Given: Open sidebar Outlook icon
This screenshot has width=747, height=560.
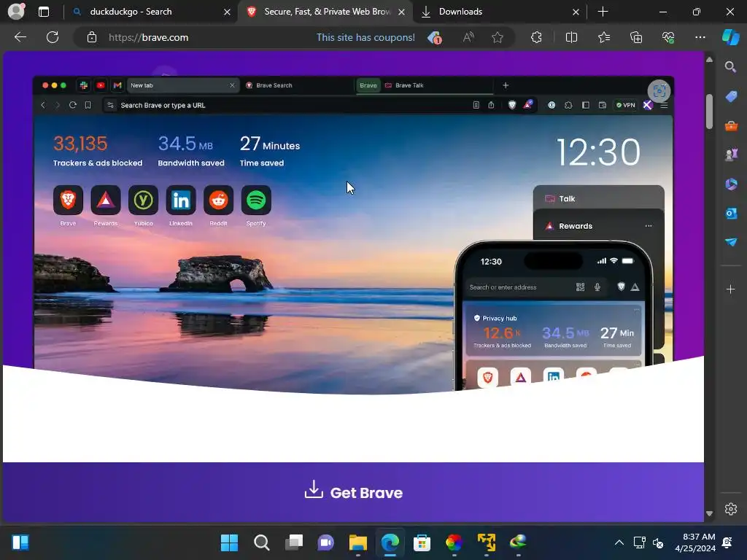Looking at the screenshot, I should coord(731,213).
